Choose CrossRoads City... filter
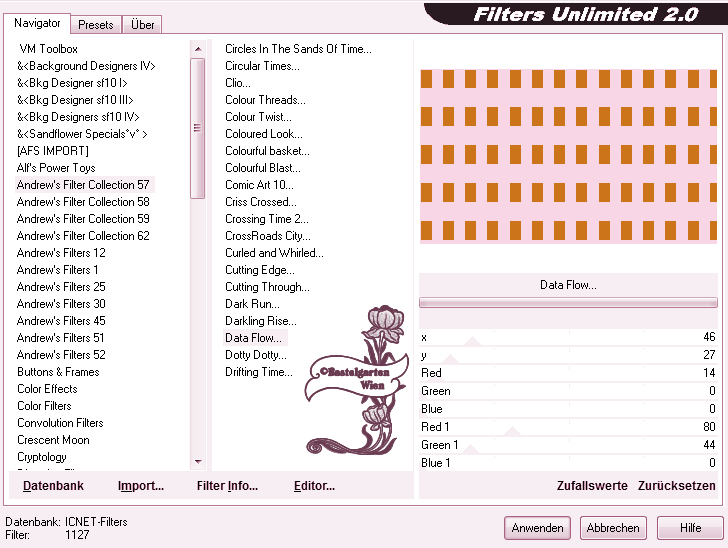 [x=267, y=236]
